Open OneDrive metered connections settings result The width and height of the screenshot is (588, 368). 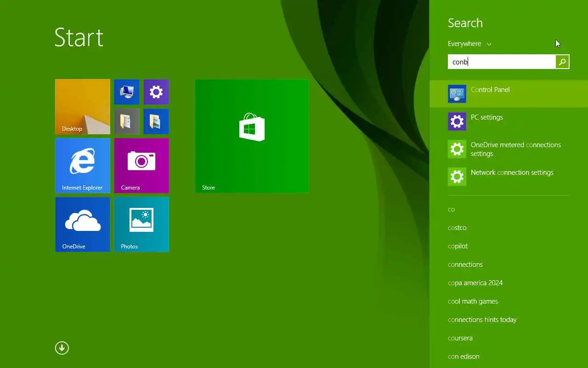[509, 149]
